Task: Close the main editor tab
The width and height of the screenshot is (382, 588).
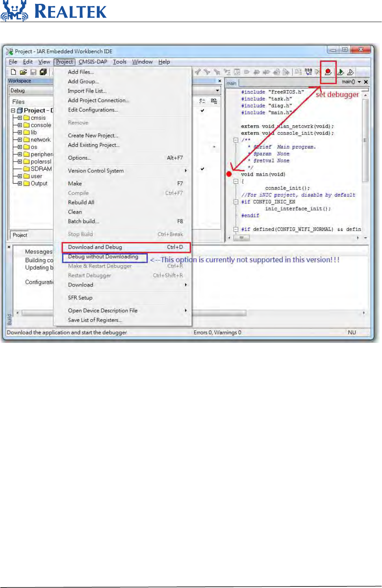Action: tap(366, 82)
